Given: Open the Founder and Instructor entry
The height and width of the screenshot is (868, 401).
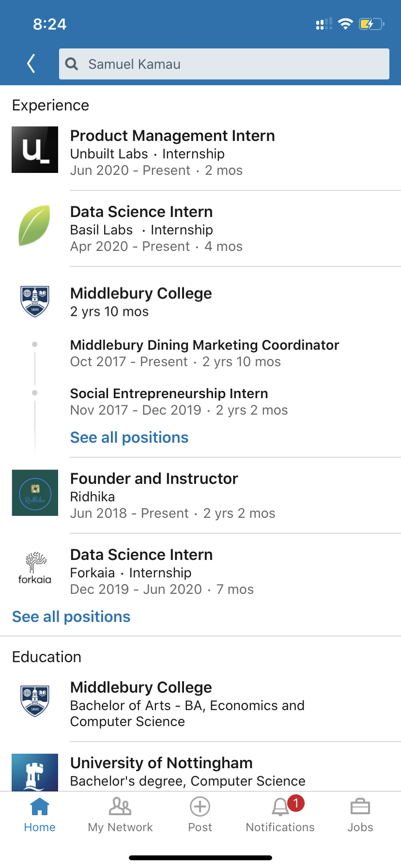Looking at the screenshot, I should (154, 479).
